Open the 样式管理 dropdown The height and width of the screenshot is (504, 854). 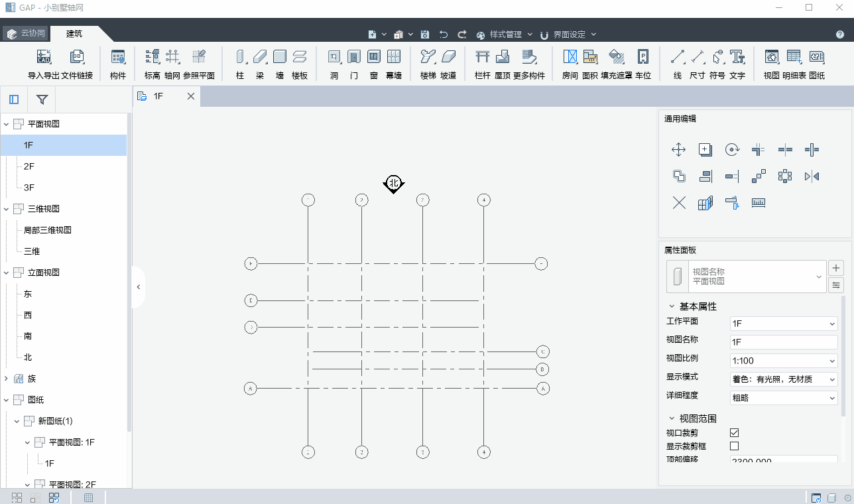pos(505,34)
